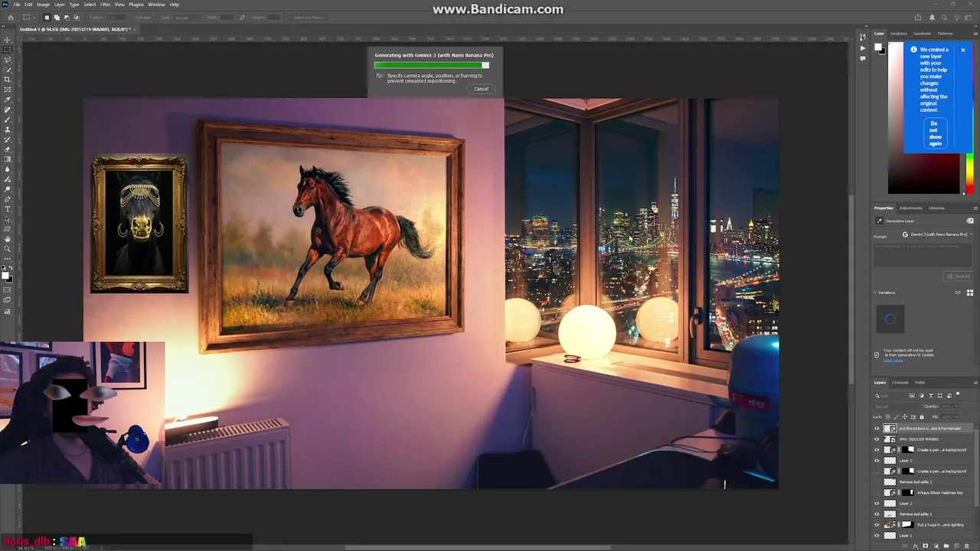Click the Select and Mask button
The height and width of the screenshot is (551, 980).
pos(309,18)
